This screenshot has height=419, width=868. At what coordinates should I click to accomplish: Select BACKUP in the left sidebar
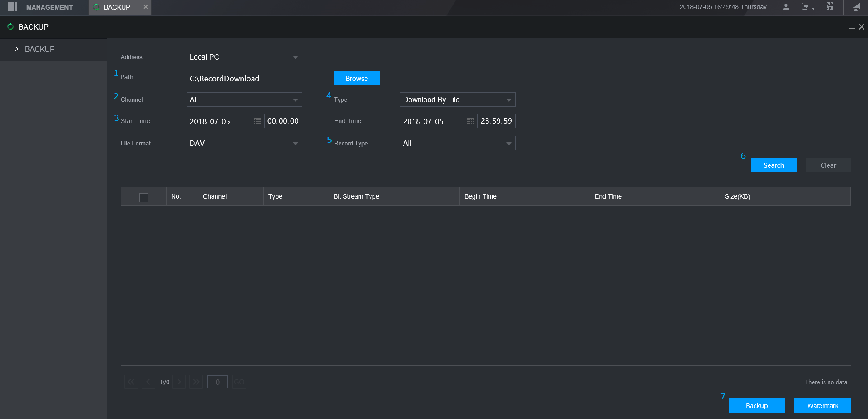click(40, 49)
